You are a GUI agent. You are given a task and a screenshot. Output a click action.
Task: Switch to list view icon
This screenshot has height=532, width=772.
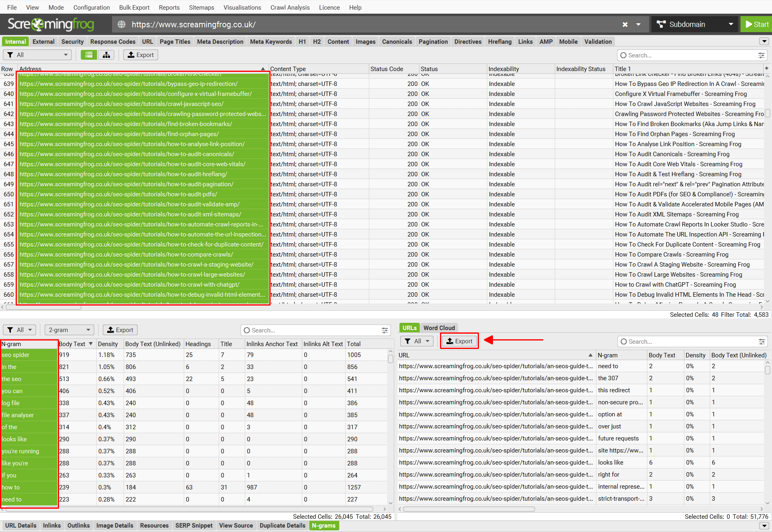point(89,55)
